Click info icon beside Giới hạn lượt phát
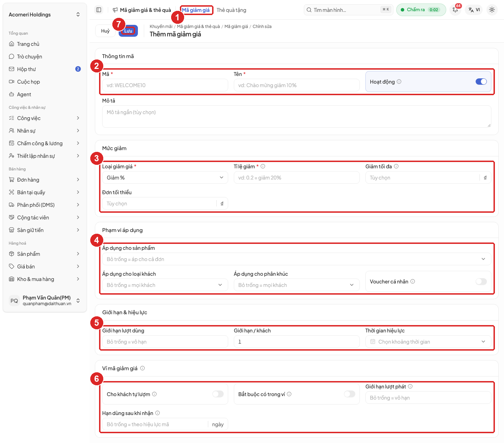Viewport: 504px width, 443px height. click(x=410, y=386)
